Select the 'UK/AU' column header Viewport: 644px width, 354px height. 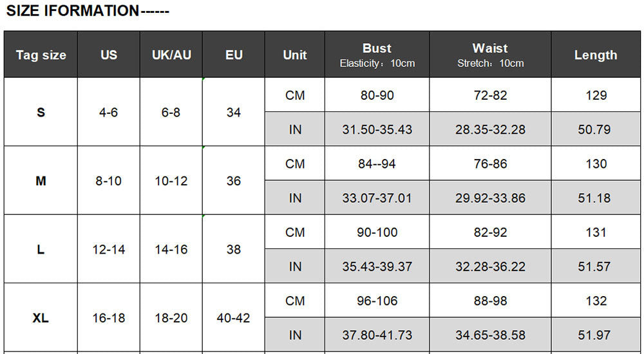(x=171, y=55)
